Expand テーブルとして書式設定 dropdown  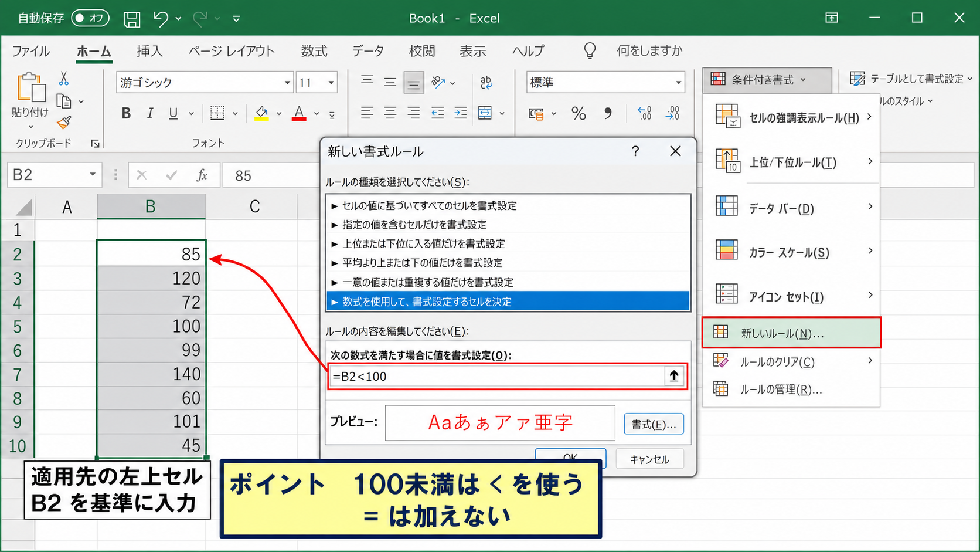[910, 79]
